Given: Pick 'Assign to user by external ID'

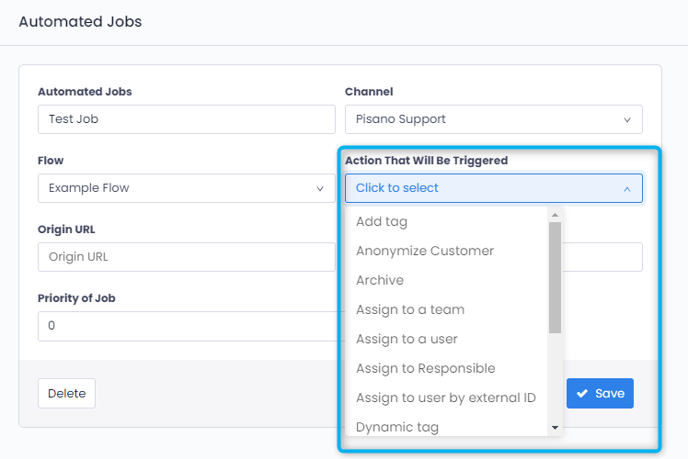Looking at the screenshot, I should click(445, 398).
